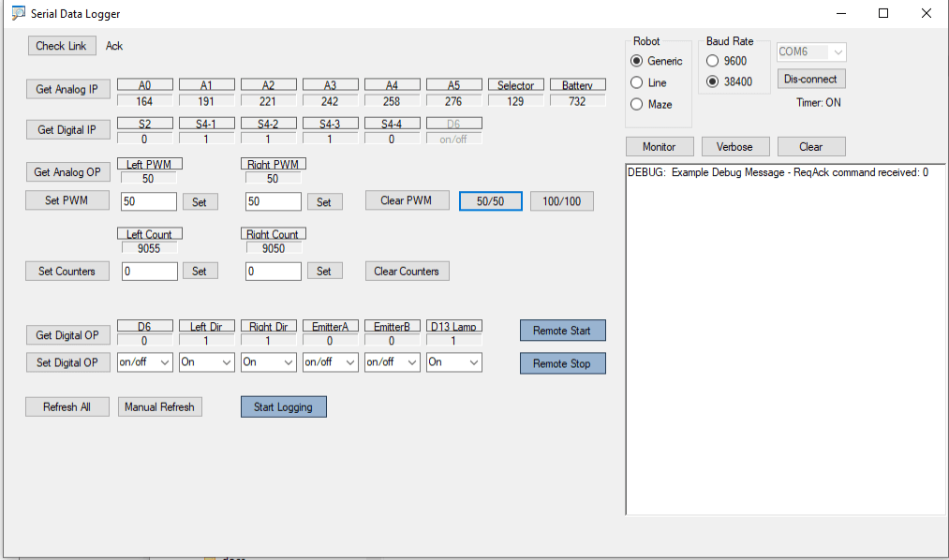Screen dimensions: 949x560
Task: Click the A3 analog value 242
Action: coord(330,101)
